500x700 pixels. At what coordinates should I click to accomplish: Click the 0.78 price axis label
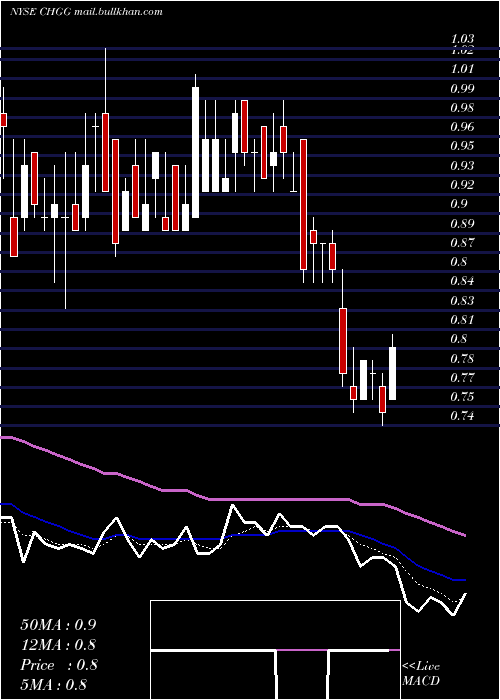coord(462,359)
